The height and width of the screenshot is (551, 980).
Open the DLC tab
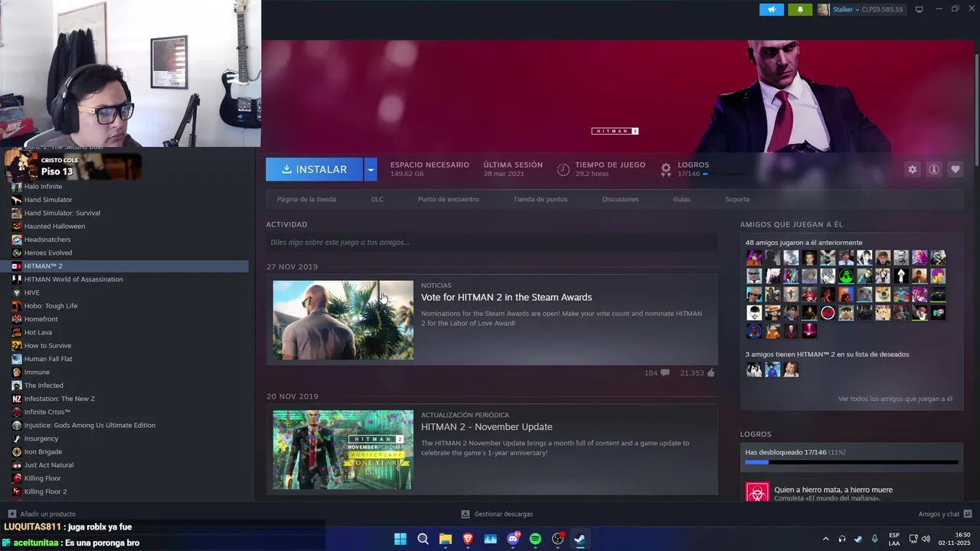tap(377, 199)
